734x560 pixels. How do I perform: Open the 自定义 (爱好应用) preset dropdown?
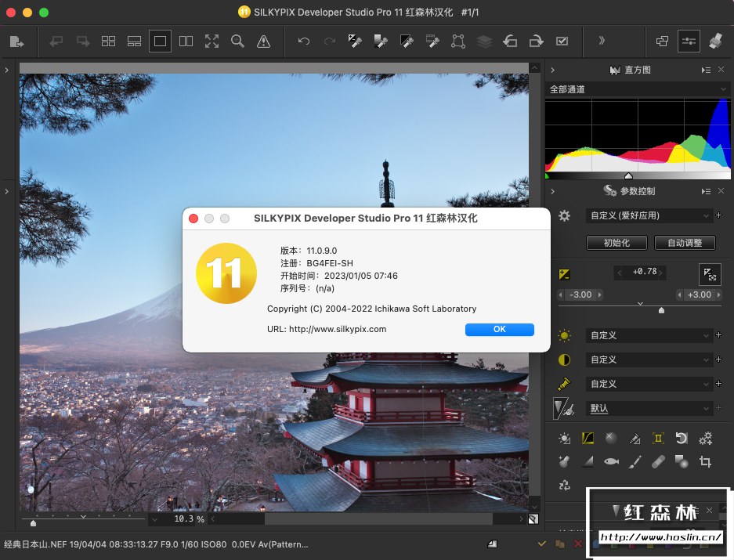(649, 215)
